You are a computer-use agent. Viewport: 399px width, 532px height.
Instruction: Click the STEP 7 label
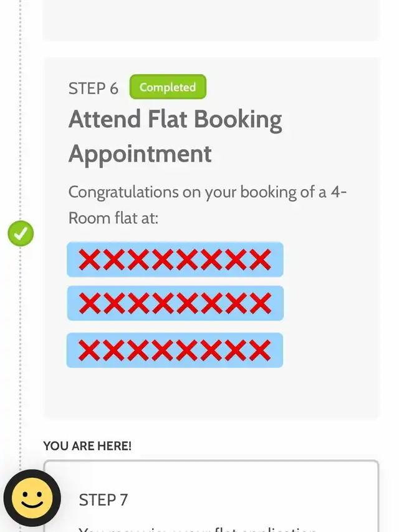[103, 500]
